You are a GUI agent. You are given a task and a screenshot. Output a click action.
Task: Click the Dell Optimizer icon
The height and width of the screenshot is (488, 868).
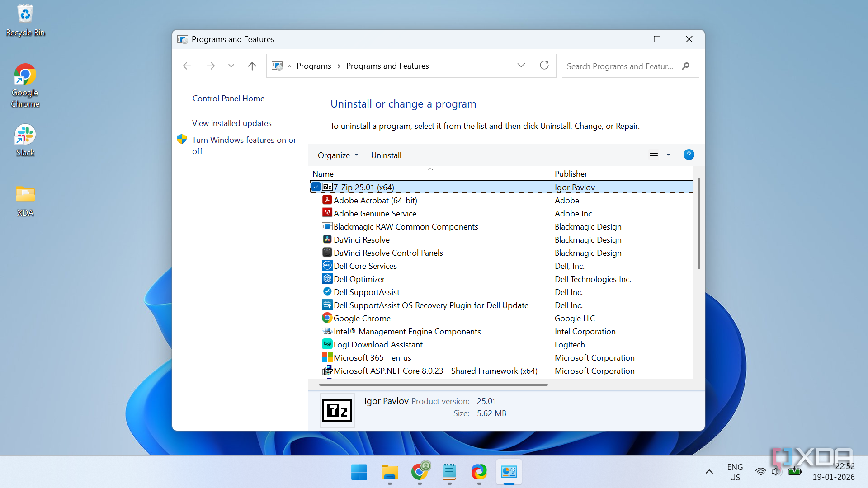[327, 278]
